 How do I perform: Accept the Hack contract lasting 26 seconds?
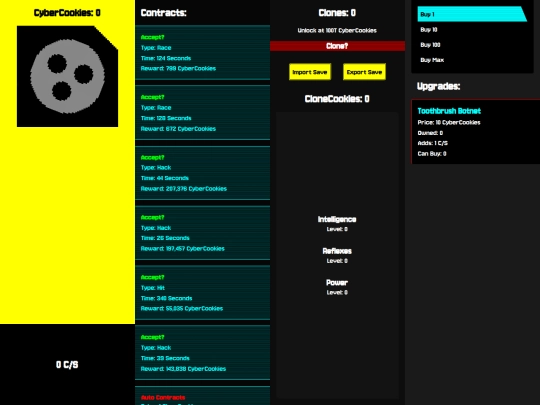(153, 217)
